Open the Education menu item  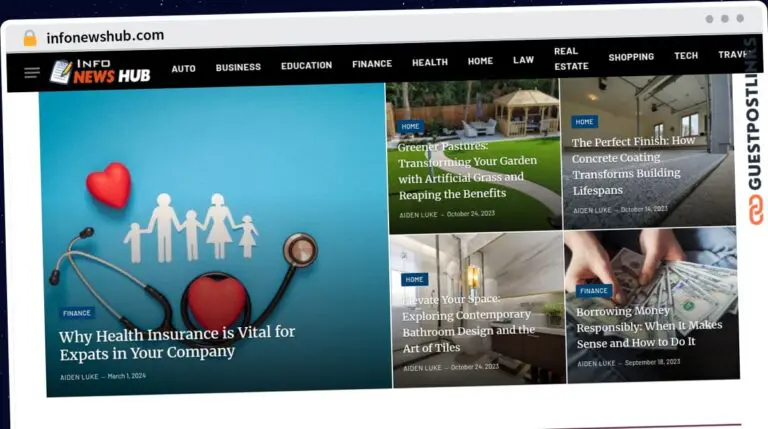pos(306,65)
